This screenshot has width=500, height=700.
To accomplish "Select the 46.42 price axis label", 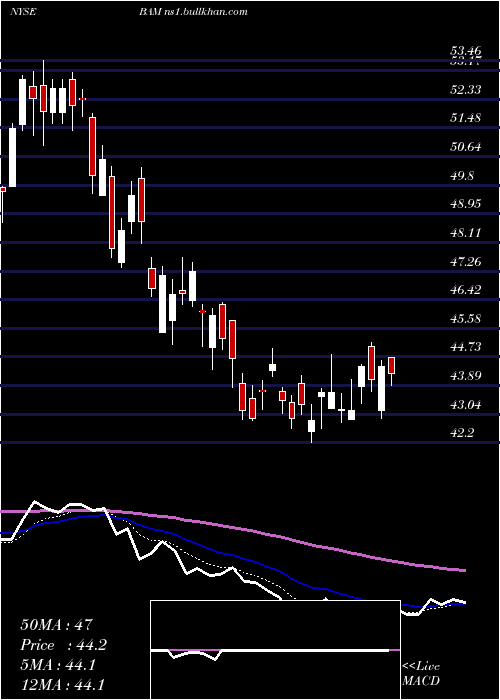I will [466, 290].
